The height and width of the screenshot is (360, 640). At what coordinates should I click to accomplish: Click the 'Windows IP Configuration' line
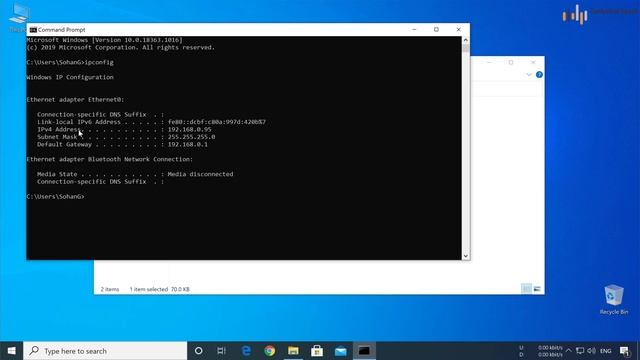(x=70, y=77)
